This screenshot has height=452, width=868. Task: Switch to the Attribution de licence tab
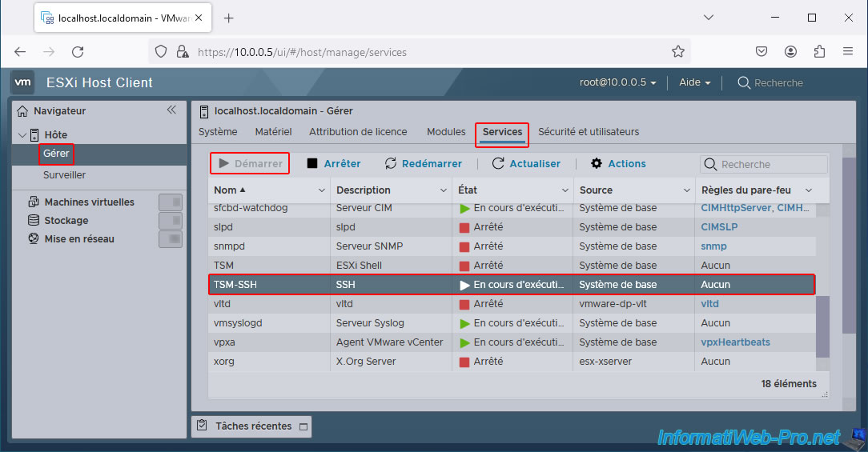point(358,132)
